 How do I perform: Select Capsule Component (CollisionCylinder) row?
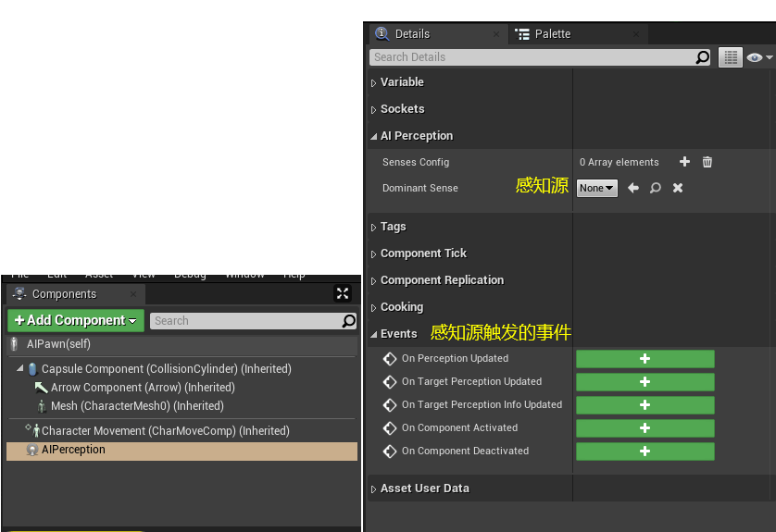click(x=182, y=369)
